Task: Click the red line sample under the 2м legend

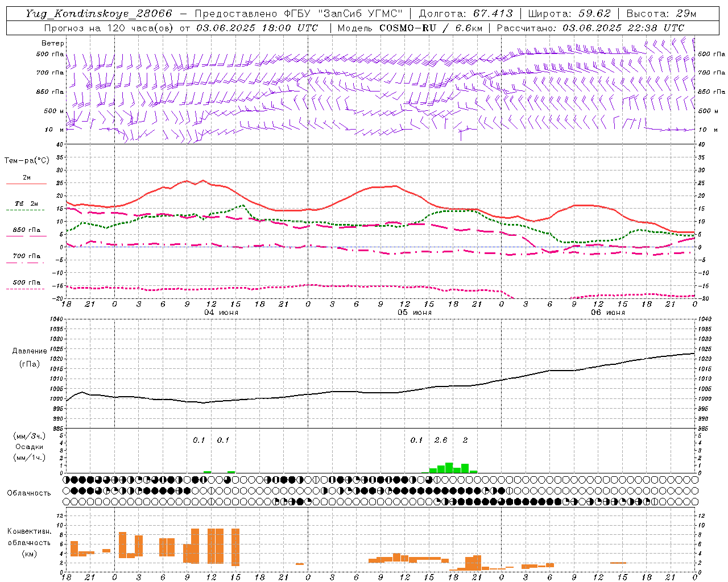Action: 26,184
